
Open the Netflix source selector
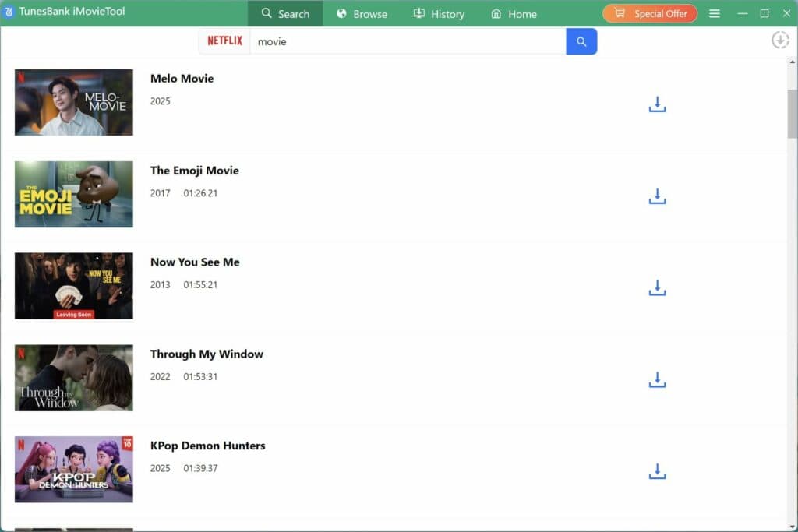(x=224, y=41)
